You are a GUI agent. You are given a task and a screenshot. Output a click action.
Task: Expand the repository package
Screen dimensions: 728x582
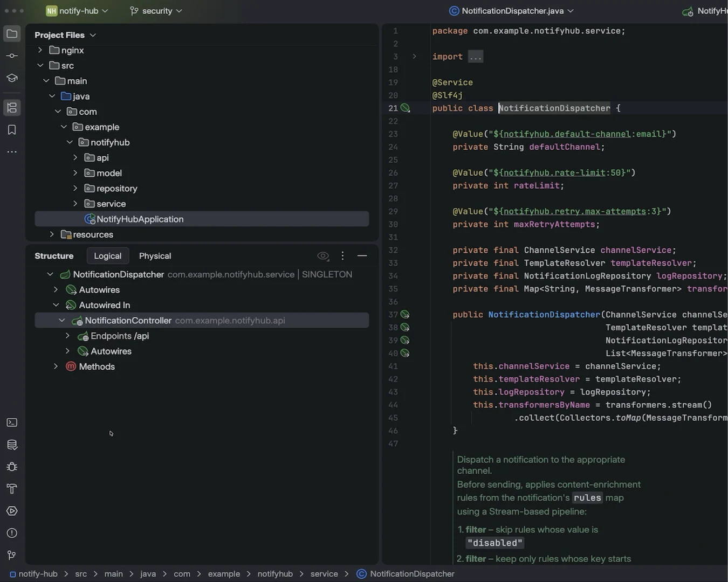75,189
